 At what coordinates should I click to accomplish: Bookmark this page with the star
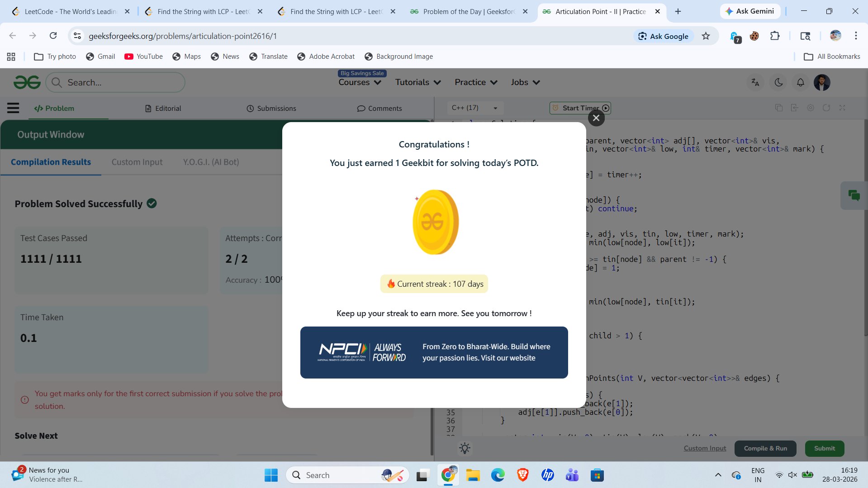[706, 36]
